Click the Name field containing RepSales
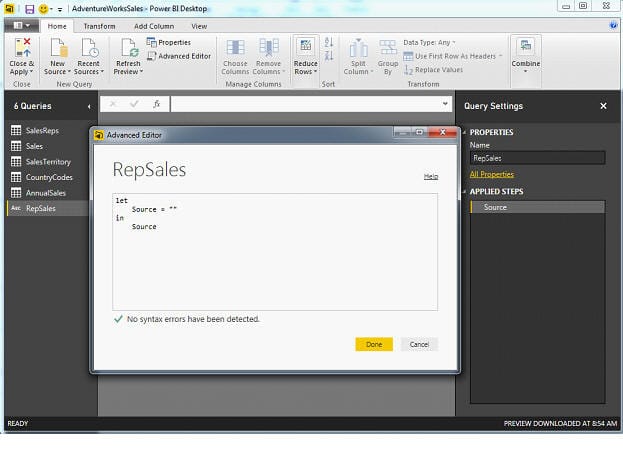 pyautogui.click(x=538, y=158)
